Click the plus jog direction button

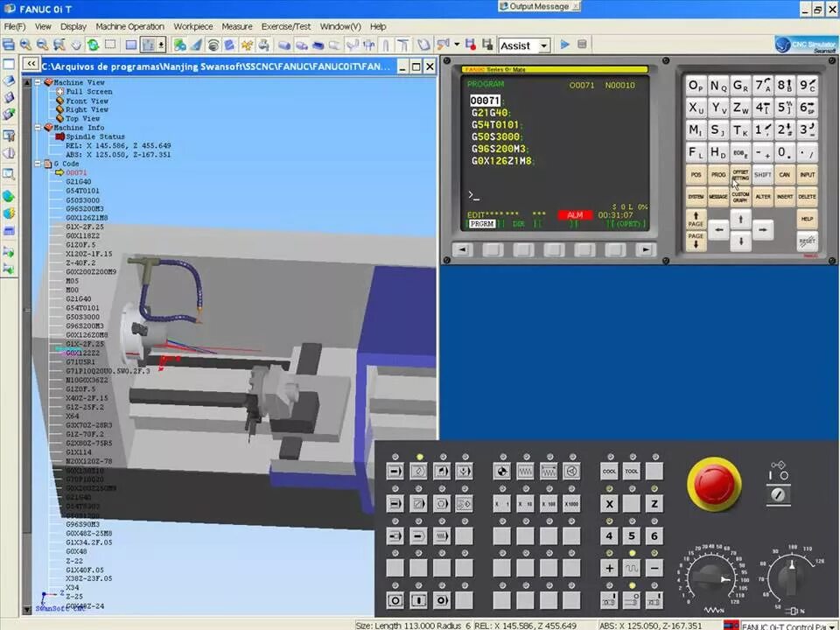(x=609, y=568)
